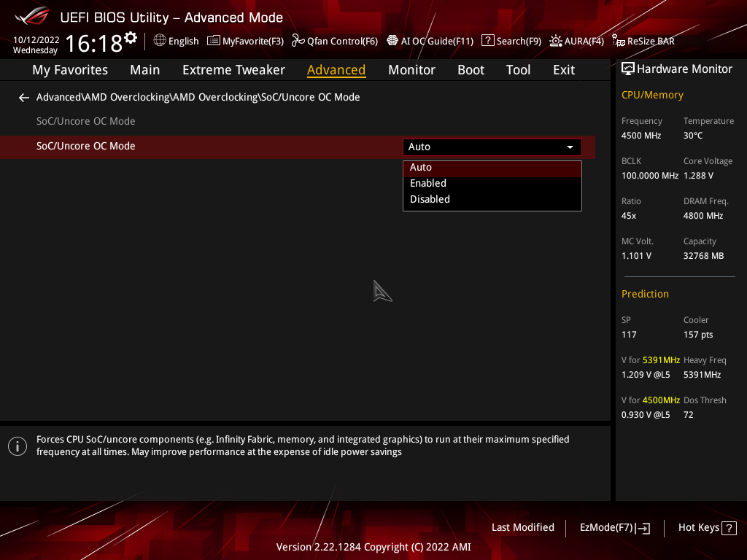Image resolution: width=747 pixels, height=560 pixels.
Task: Click the 1.101 V MC Volt value
Action: coord(636,256)
